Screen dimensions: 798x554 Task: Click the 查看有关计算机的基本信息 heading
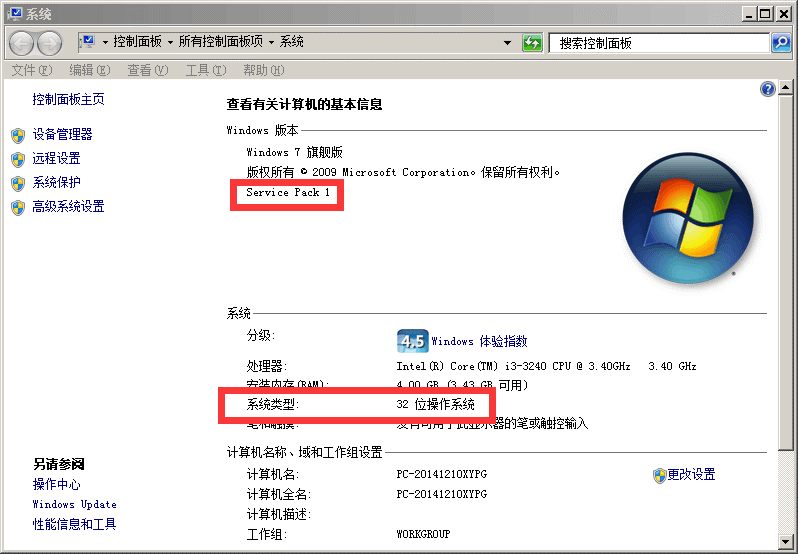(x=304, y=105)
